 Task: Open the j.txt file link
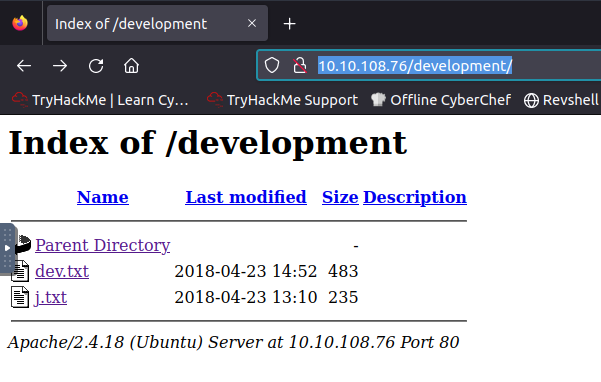tap(51, 297)
